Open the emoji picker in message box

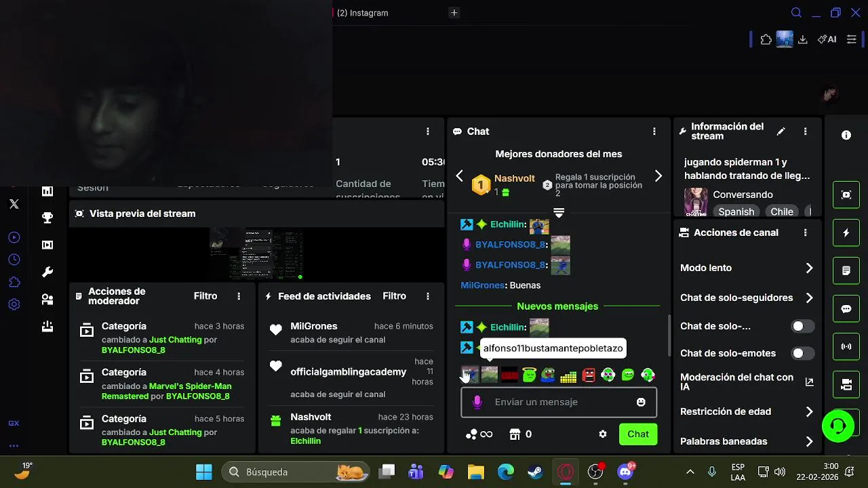641,402
